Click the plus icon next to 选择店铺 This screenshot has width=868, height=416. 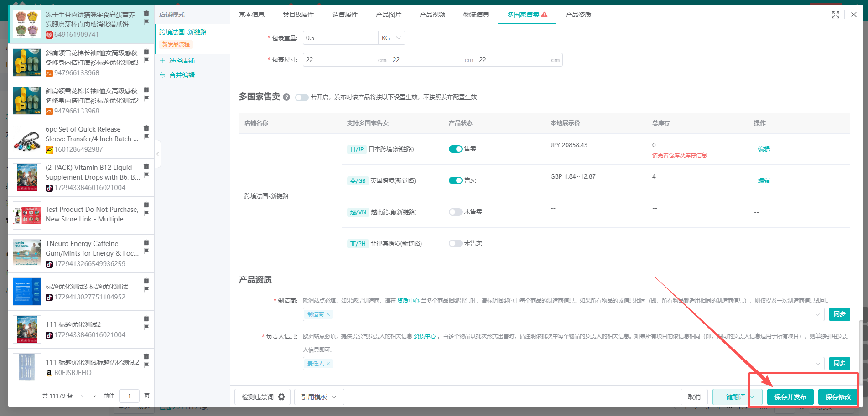tap(163, 60)
